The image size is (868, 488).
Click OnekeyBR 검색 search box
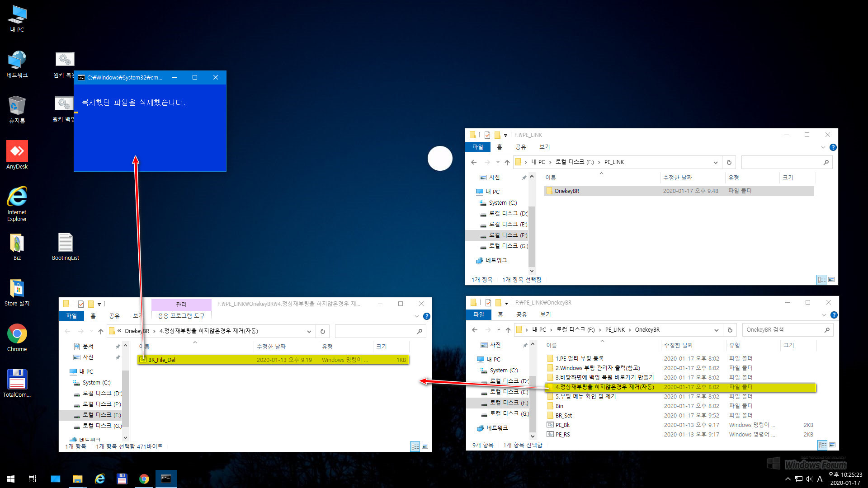[787, 330]
